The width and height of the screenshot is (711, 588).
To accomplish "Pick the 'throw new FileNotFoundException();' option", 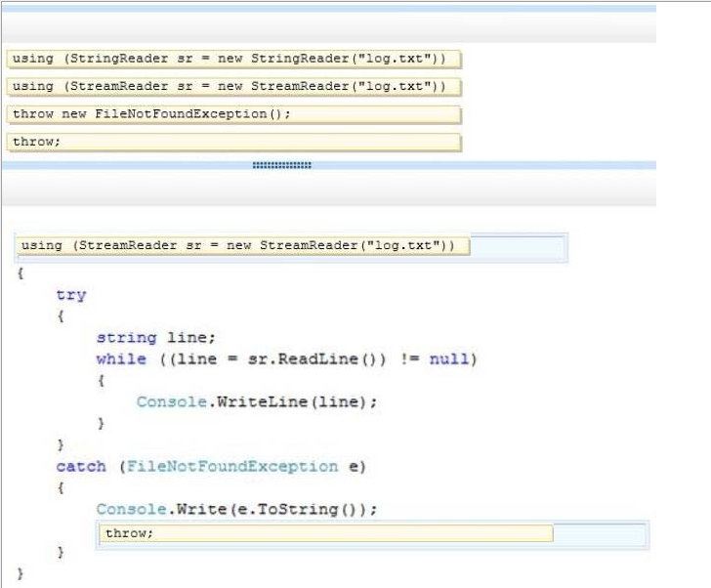I will tap(234, 114).
